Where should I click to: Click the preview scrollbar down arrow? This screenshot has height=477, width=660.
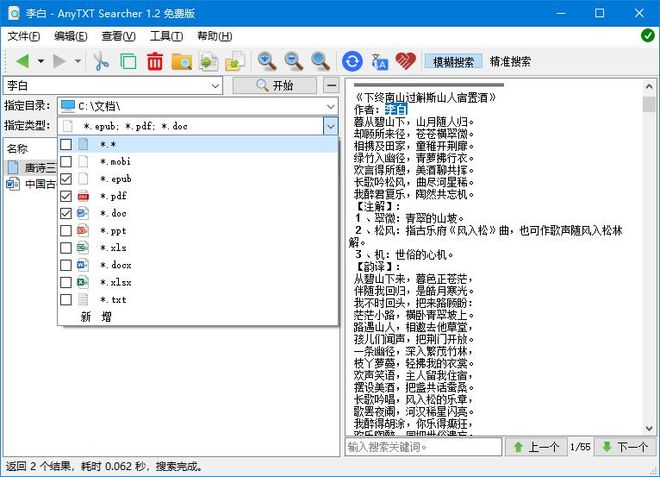coord(649,429)
